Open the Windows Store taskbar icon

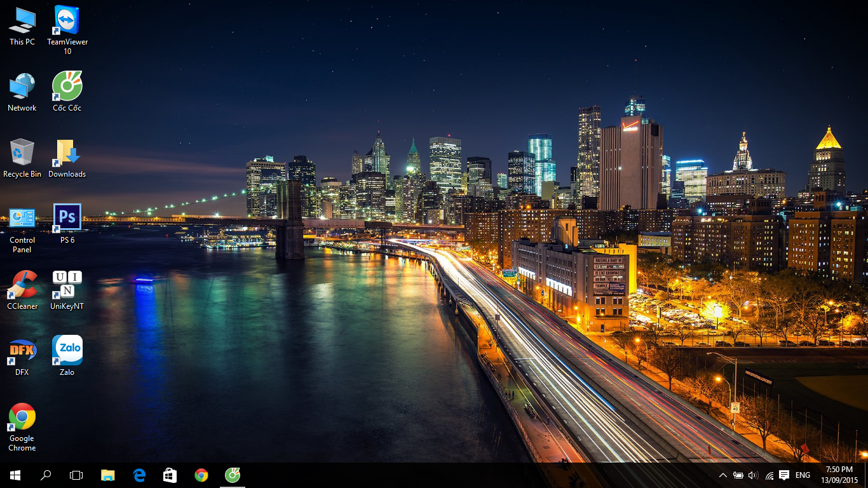pyautogui.click(x=170, y=475)
